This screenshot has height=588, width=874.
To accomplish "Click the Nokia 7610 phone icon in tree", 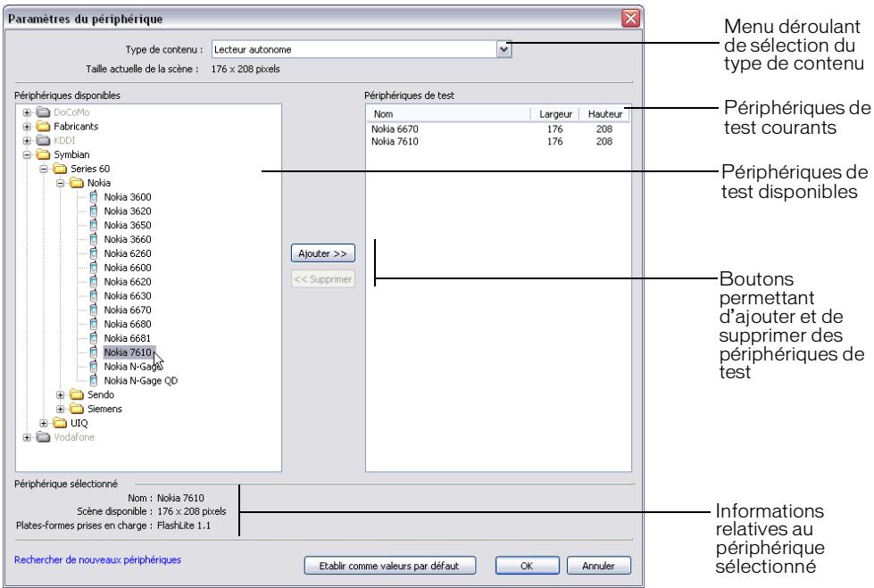I will [94, 352].
